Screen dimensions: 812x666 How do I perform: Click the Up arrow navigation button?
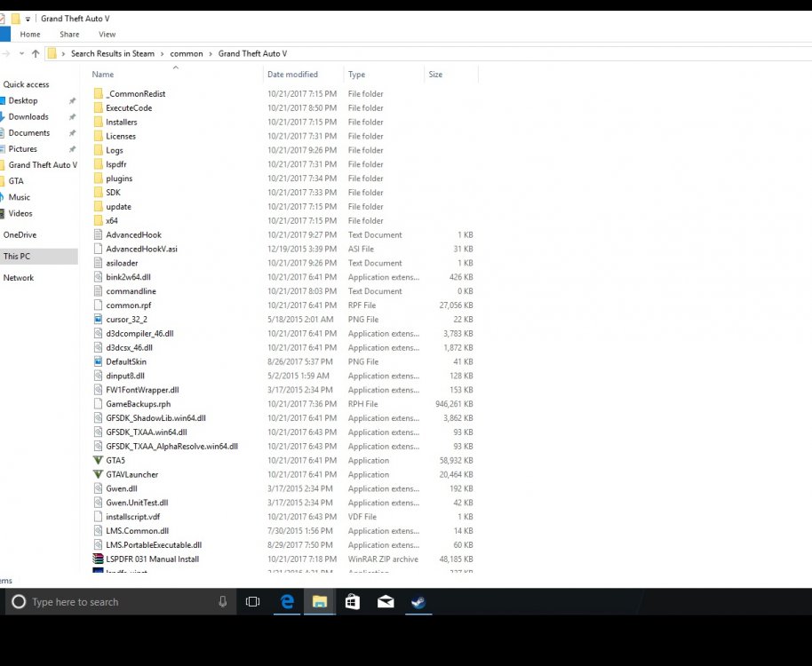click(36, 53)
